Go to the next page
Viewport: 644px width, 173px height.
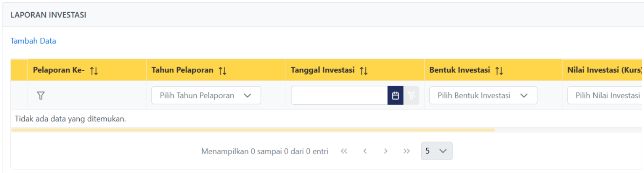[x=385, y=151]
